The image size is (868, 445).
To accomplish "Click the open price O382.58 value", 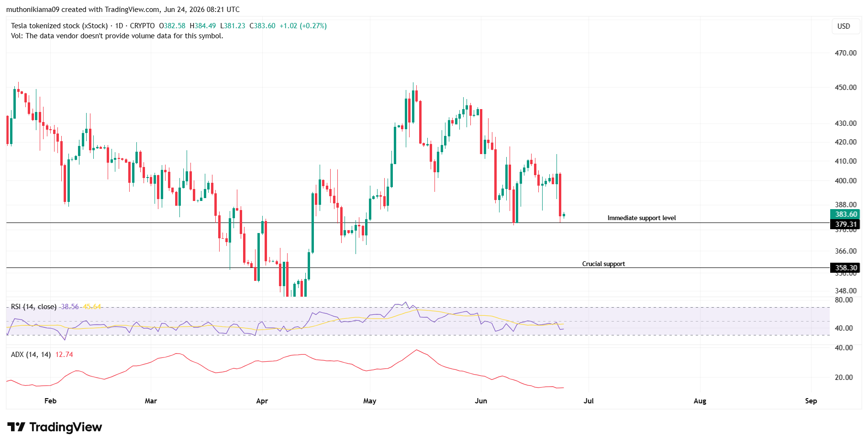I will click(172, 26).
